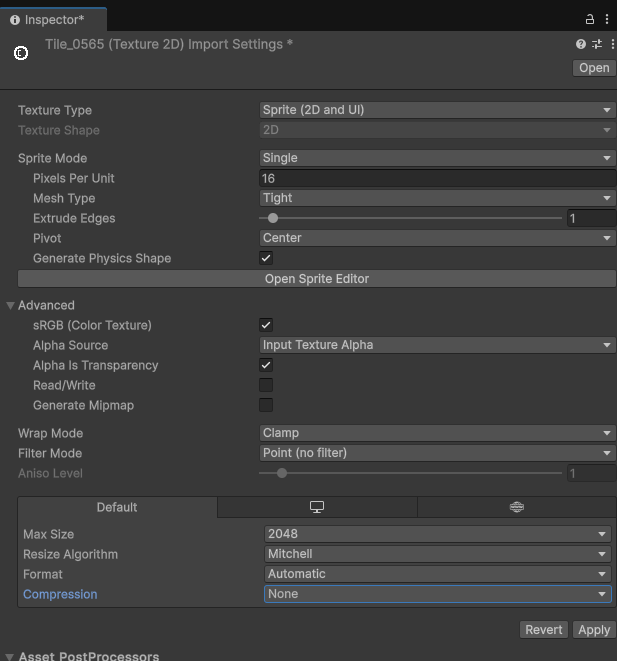The image size is (617, 661).
Task: Open the import settings context menu
Action: pyautogui.click(x=609, y=44)
